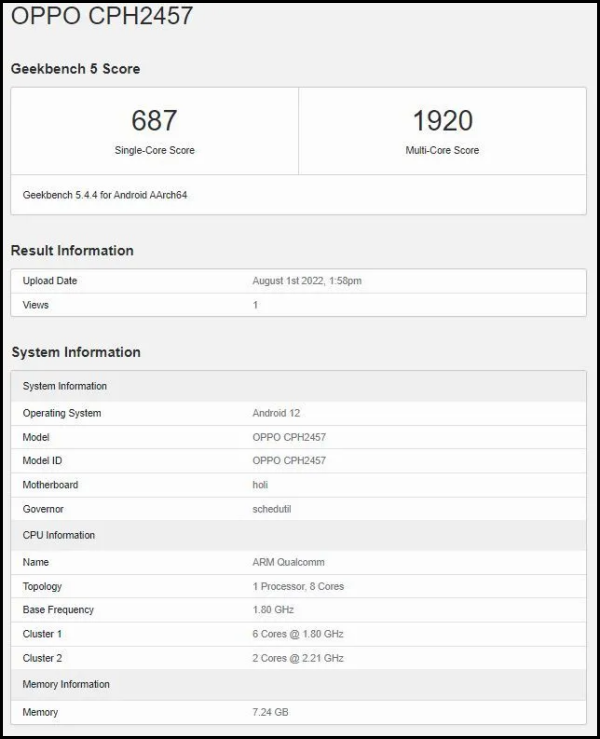Select the OPPO CPH2457 value in Model ID row
Image resolution: width=600 pixels, height=739 pixels.
click(x=289, y=460)
